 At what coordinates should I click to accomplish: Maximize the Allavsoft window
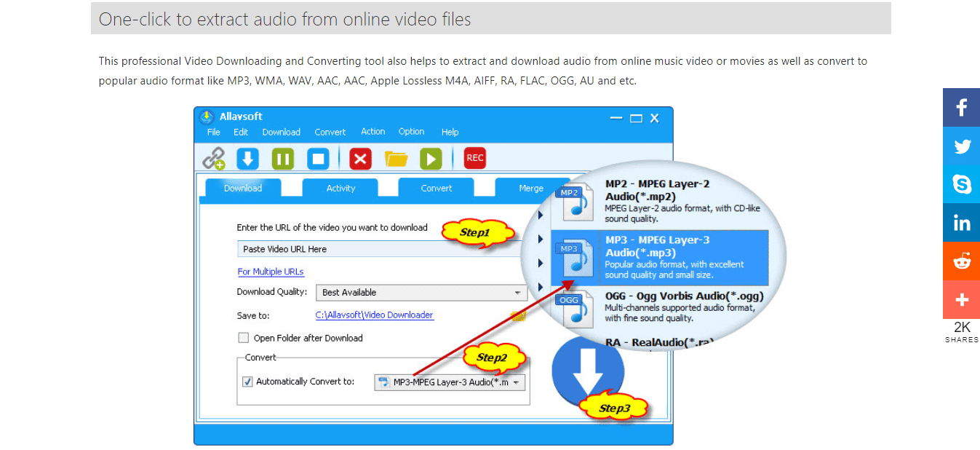tap(636, 118)
